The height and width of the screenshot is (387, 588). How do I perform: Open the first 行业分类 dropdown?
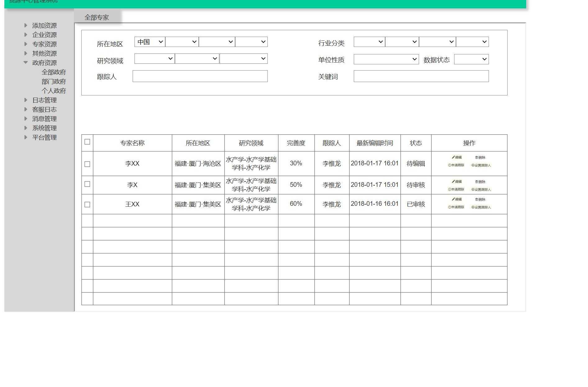click(x=368, y=41)
